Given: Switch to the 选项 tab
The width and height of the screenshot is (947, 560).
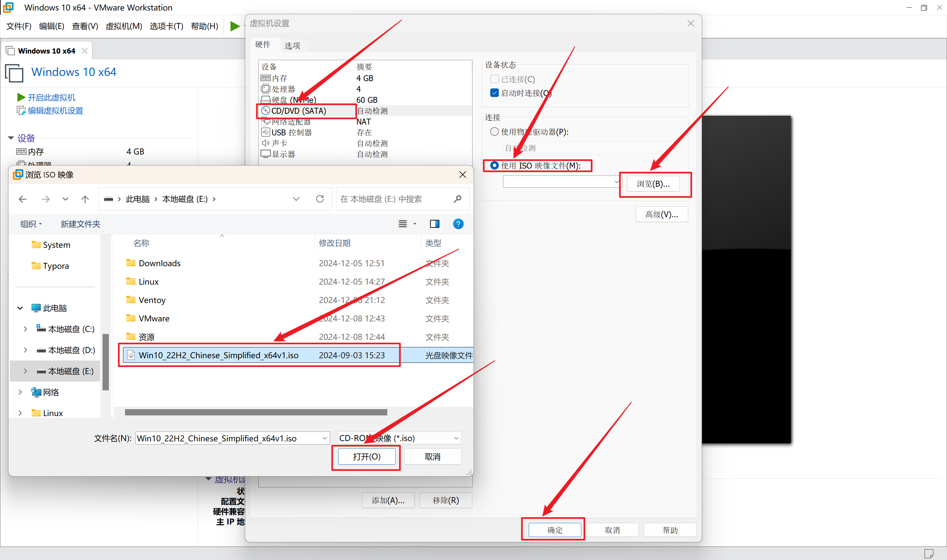Looking at the screenshot, I should 292,46.
